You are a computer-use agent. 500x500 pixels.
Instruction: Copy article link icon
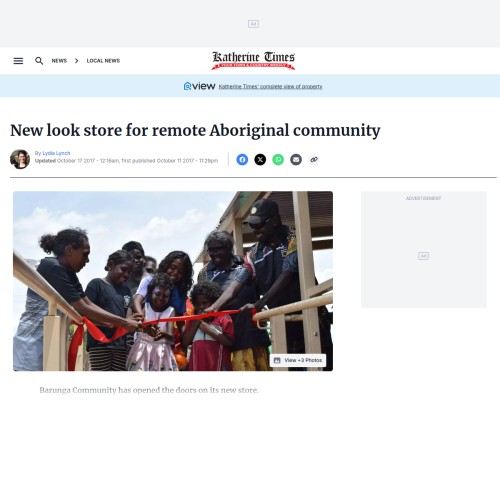point(314,160)
